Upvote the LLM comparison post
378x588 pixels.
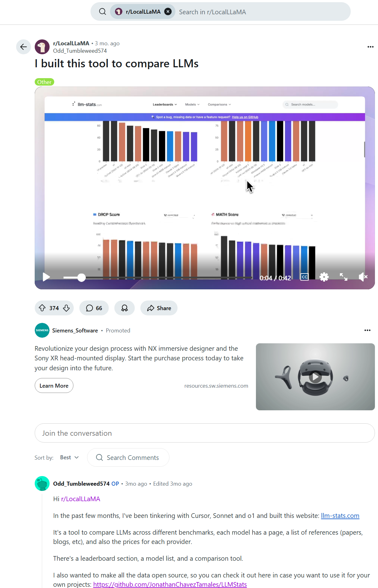(42, 308)
